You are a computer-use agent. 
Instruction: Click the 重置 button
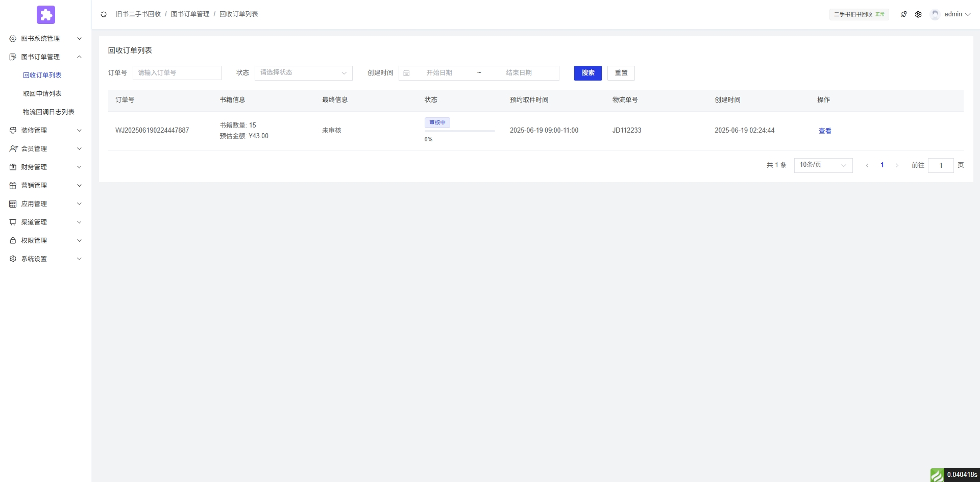click(621, 73)
